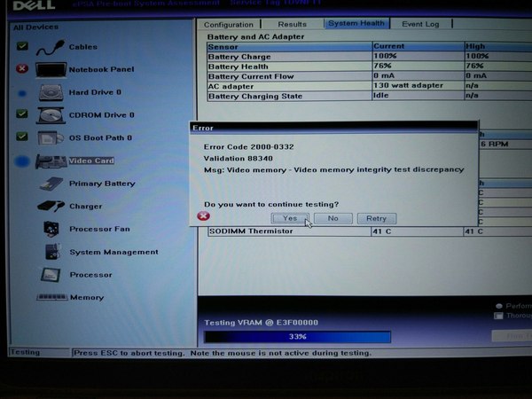Switch to the Configuration tab
Image resolution: width=532 pixels, height=399 pixels.
coord(229,24)
